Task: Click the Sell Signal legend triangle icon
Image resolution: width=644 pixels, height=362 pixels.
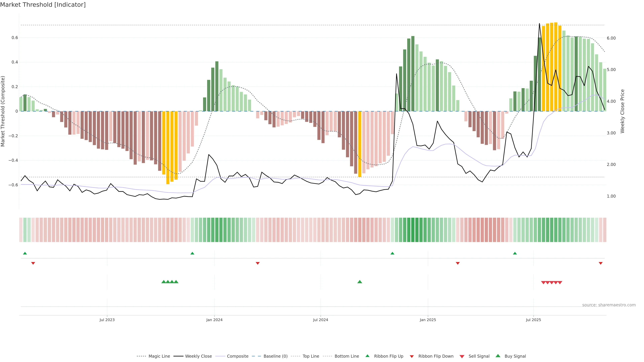Action: (x=462, y=356)
